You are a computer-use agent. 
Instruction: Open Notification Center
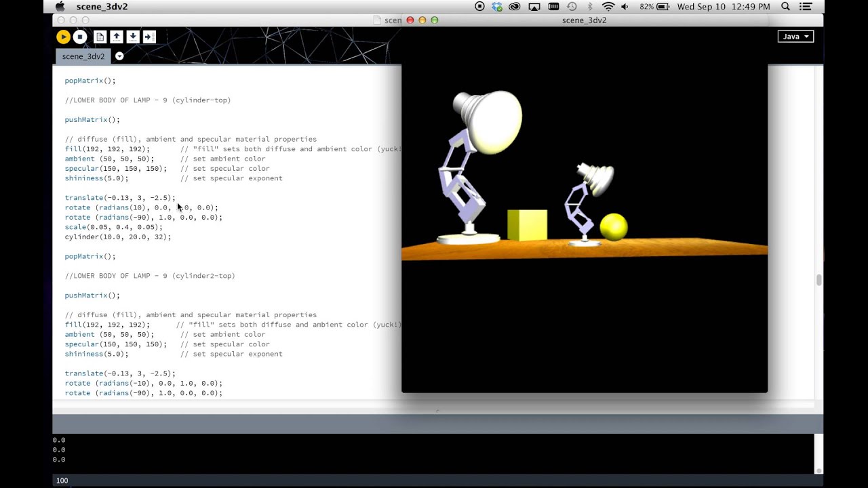click(x=805, y=6)
